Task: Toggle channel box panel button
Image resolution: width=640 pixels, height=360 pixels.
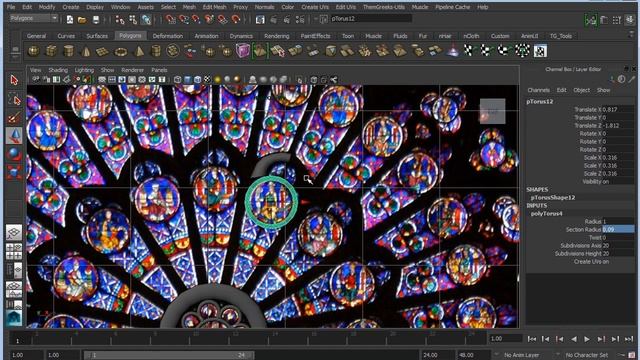Action: point(630,20)
